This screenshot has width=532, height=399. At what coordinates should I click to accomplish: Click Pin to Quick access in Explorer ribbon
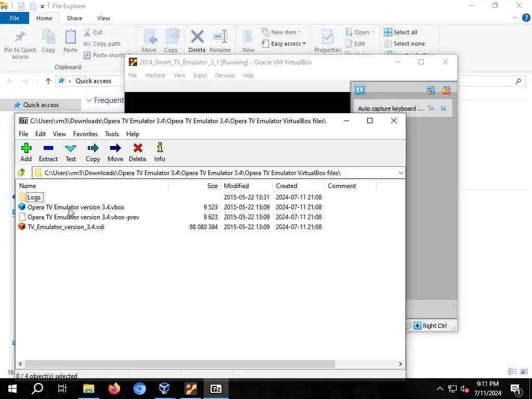coord(20,45)
